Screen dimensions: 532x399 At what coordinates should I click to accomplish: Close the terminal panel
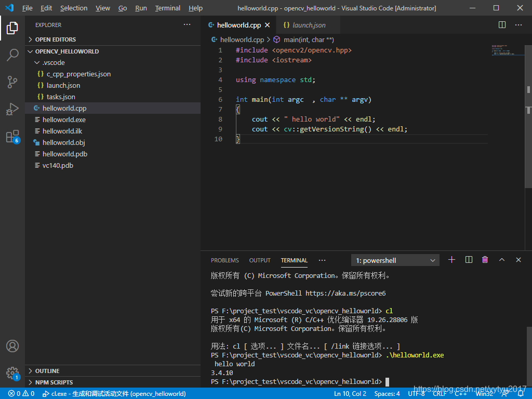coord(518,260)
